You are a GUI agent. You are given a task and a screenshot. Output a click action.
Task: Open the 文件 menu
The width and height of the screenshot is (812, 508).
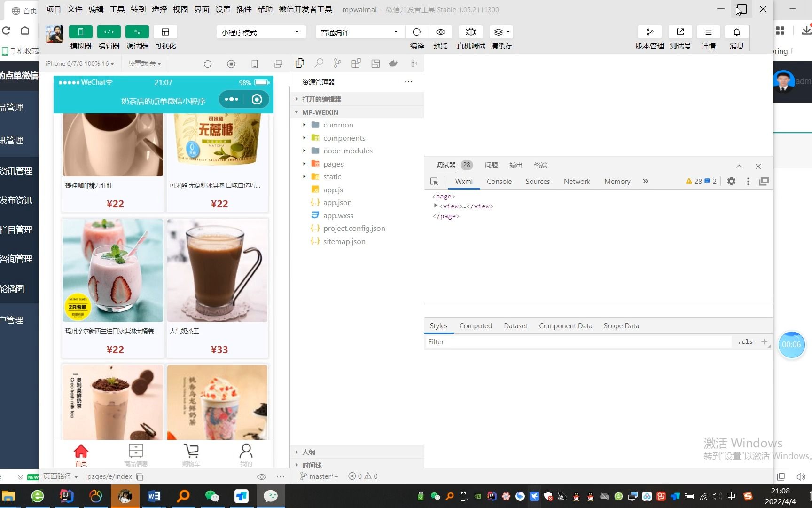[75, 9]
